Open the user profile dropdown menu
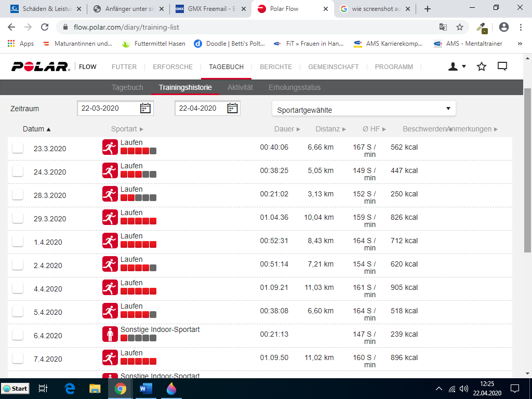Screen dimensions: 532x399 coord(457,66)
